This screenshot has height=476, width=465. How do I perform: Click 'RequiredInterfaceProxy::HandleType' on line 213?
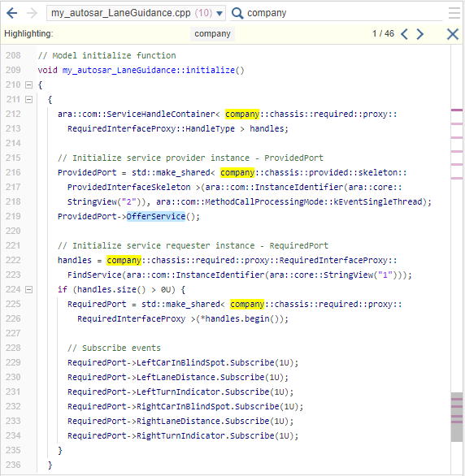151,128
